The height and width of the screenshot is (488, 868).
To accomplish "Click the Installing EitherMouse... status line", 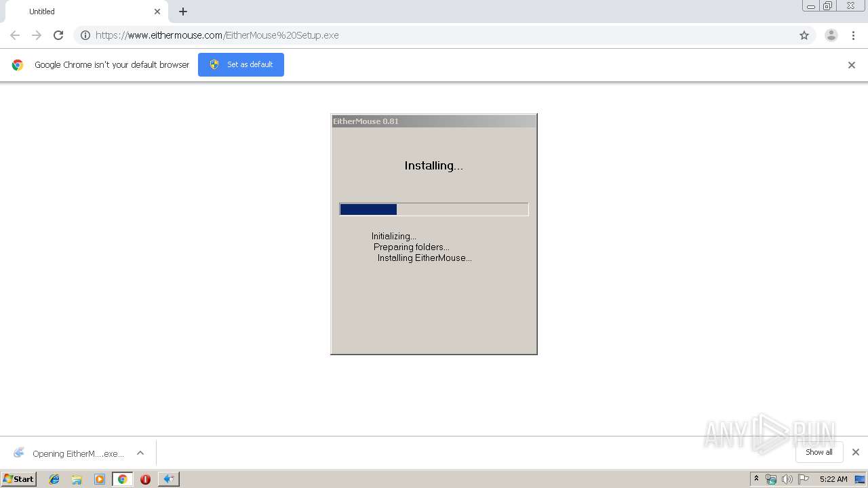I will point(425,258).
